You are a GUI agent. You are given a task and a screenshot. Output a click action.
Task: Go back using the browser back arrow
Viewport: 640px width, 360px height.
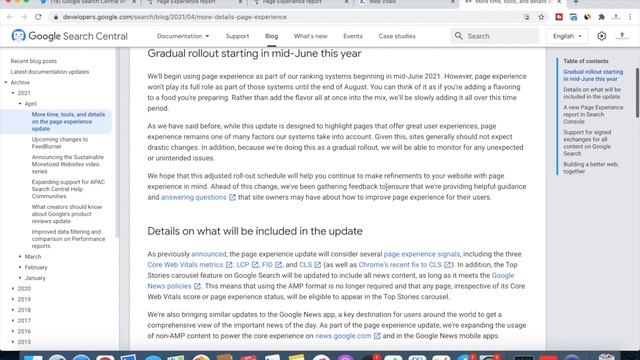[x=10, y=17]
